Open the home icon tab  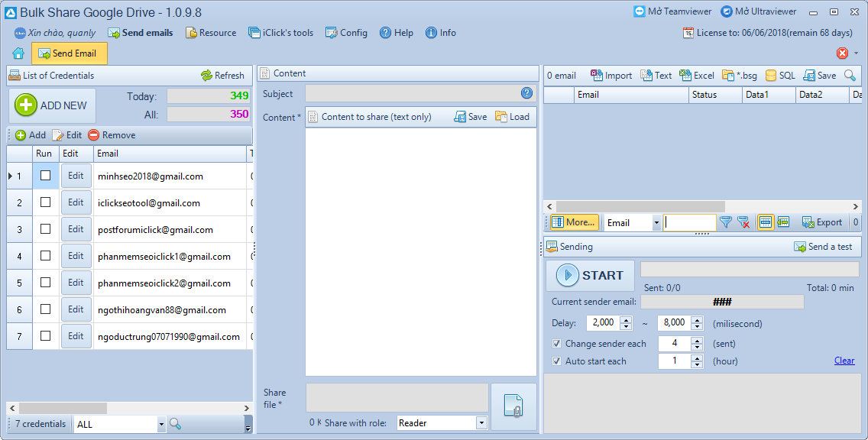point(18,53)
